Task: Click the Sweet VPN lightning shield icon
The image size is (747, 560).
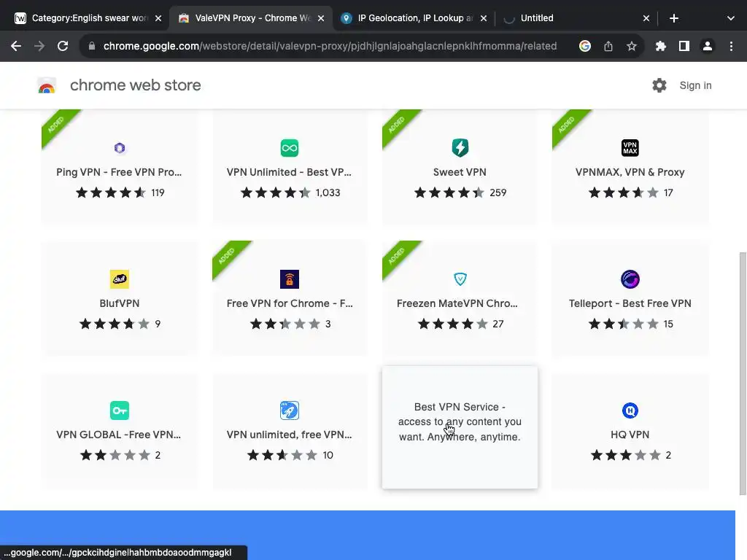Action: (x=460, y=148)
